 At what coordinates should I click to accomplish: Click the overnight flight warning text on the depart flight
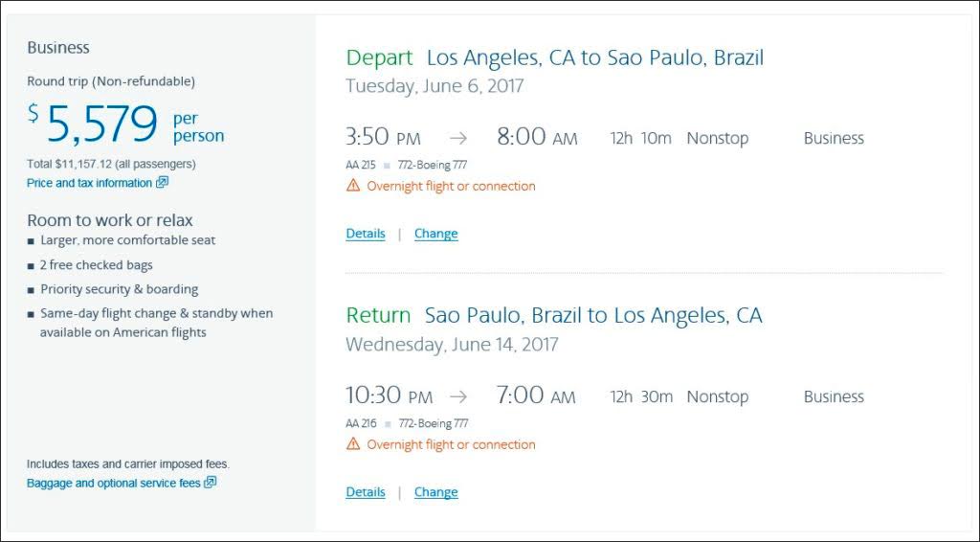(x=451, y=186)
